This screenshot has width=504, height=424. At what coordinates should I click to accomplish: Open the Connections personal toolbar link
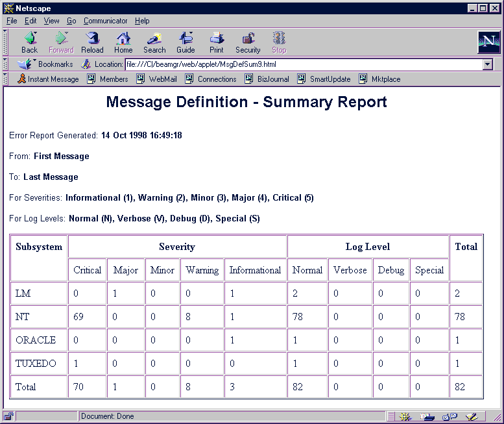click(211, 79)
